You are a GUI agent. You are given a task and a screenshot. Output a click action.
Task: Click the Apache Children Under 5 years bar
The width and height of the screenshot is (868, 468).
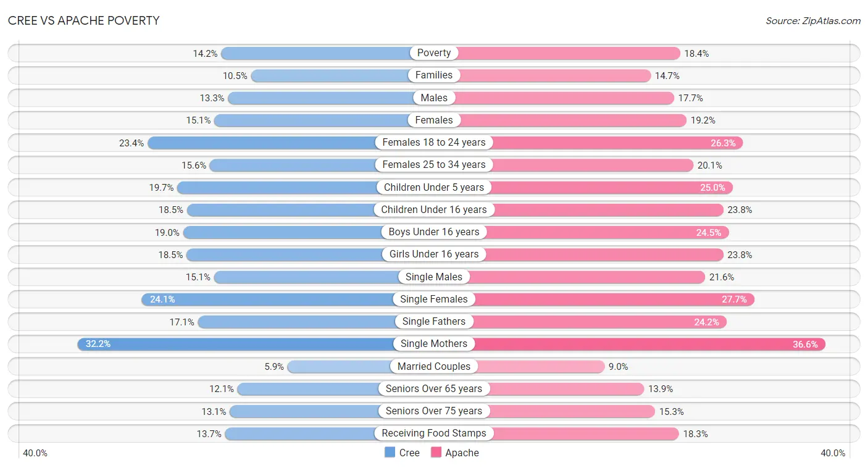coord(583,187)
